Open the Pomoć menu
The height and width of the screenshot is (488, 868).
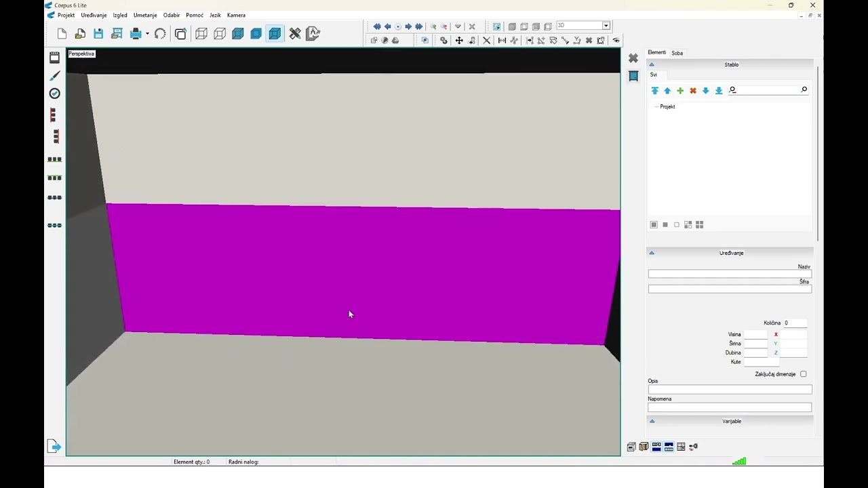195,15
